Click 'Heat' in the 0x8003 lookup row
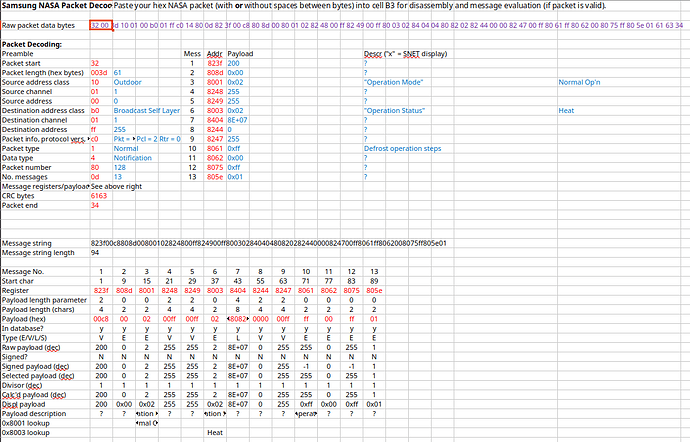This screenshot has width=690, height=442. pyautogui.click(x=215, y=433)
